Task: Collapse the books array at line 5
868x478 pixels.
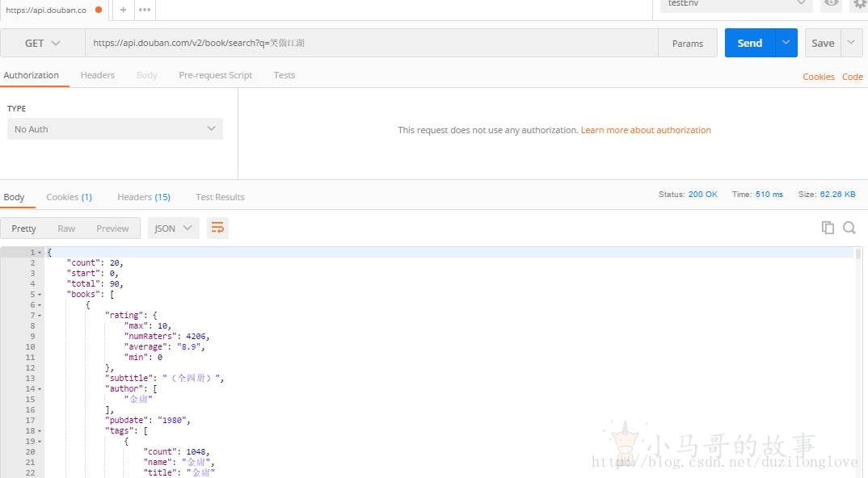Action: tap(40, 295)
